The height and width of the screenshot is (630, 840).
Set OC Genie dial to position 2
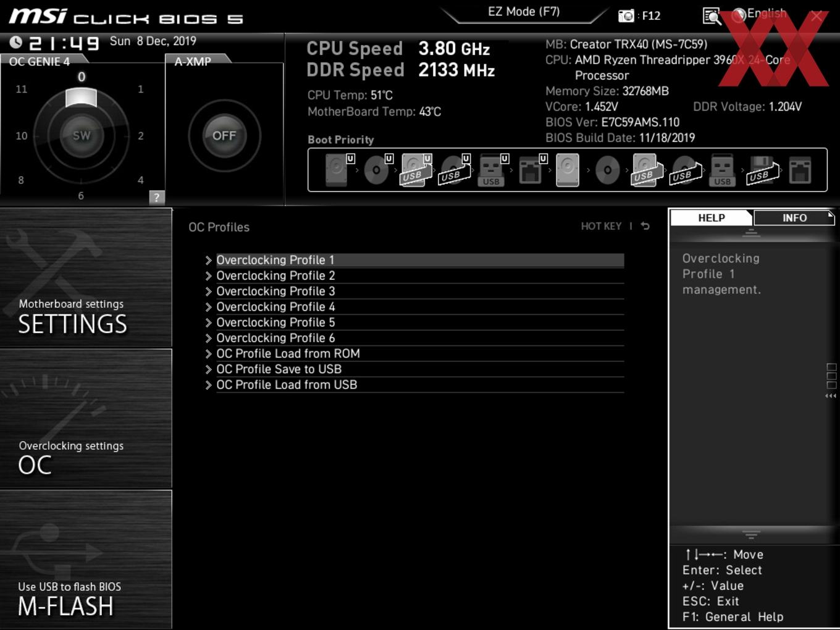[x=141, y=135]
